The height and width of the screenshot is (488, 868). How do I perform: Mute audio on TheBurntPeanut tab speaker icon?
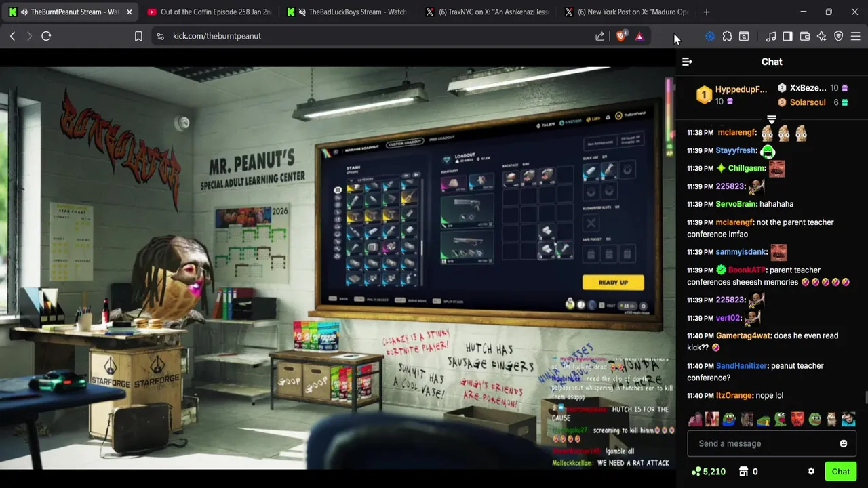(24, 12)
